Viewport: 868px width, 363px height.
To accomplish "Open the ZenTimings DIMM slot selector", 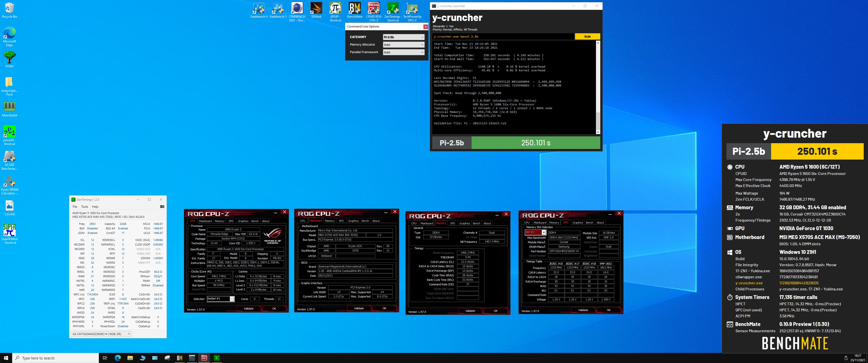I will pyautogui.click(x=101, y=334).
